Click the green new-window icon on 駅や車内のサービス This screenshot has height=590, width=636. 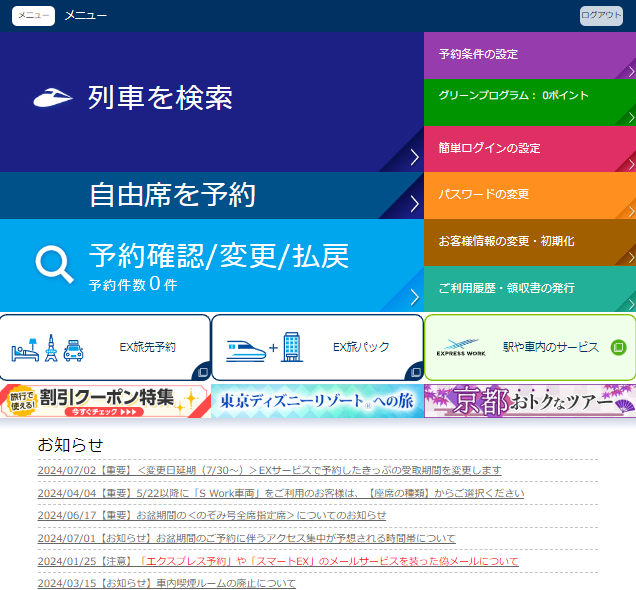tap(618, 347)
